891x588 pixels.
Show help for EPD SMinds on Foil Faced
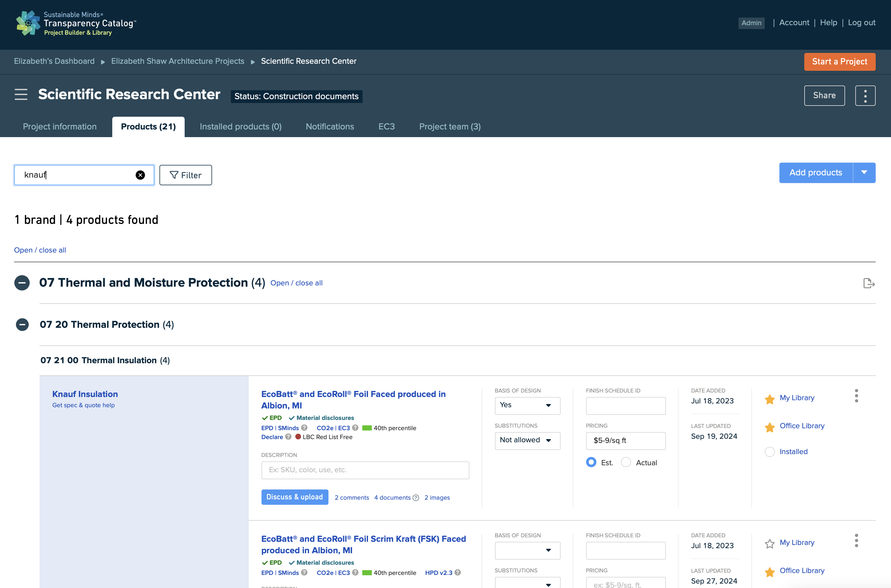point(304,428)
